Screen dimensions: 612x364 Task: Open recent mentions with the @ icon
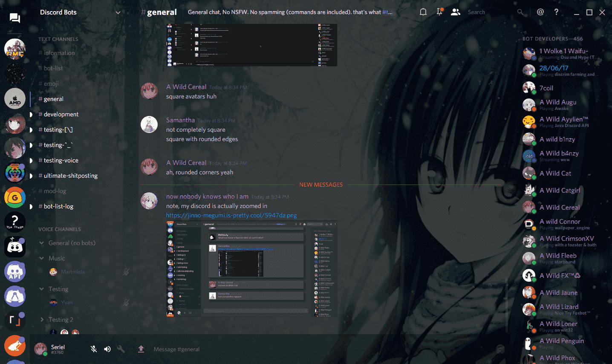[x=540, y=12]
